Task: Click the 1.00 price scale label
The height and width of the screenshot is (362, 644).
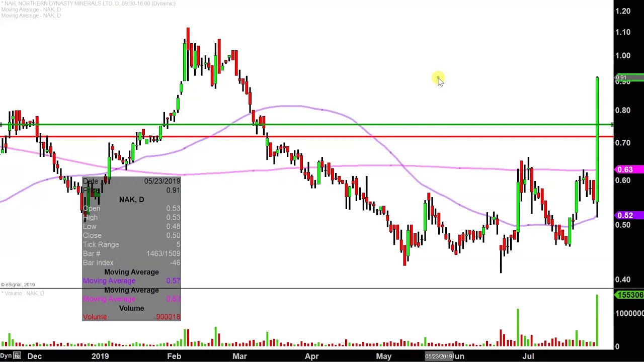Action: [623, 56]
